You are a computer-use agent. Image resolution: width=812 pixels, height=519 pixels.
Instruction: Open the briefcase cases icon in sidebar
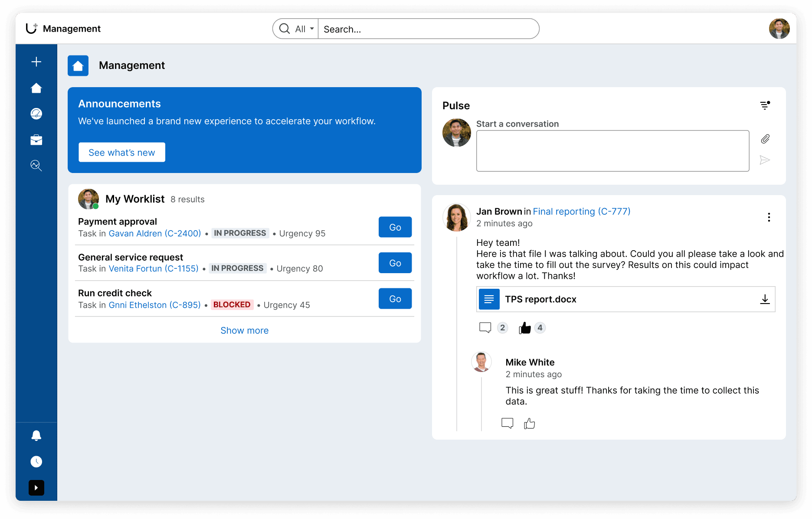coord(36,140)
